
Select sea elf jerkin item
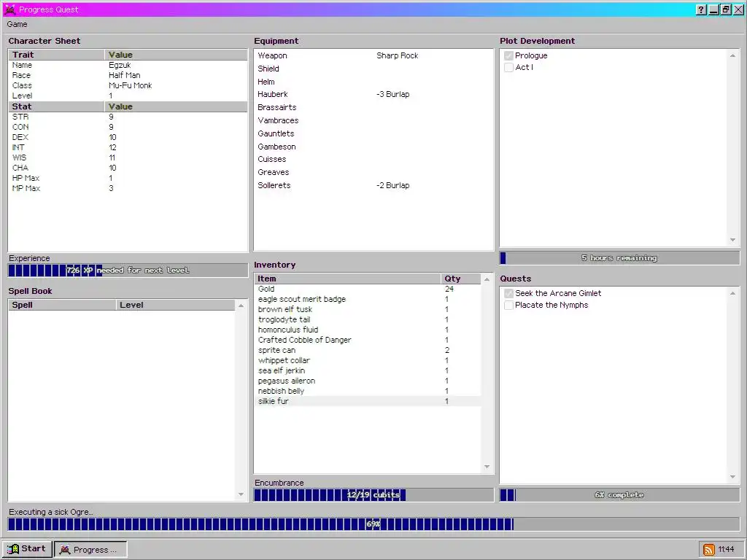coord(368,370)
